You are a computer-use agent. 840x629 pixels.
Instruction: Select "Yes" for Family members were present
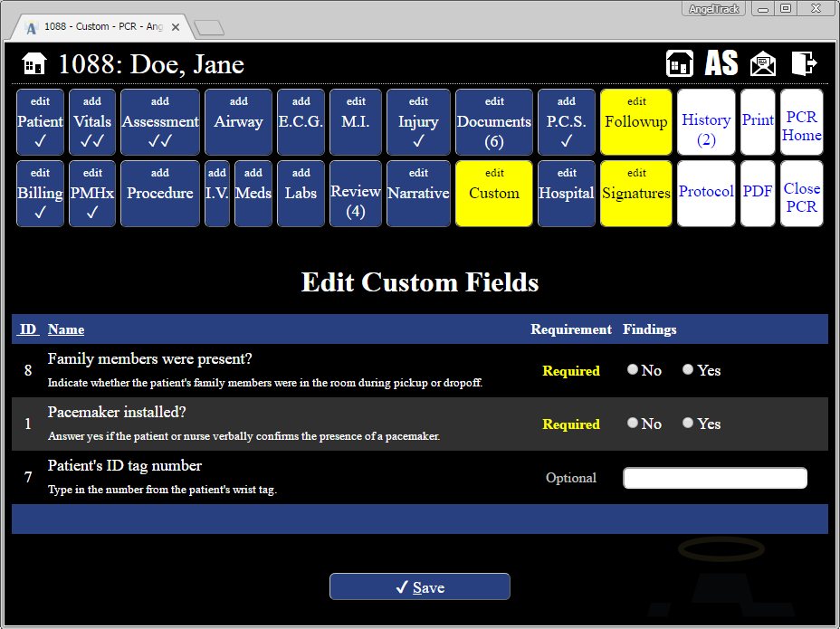click(688, 368)
